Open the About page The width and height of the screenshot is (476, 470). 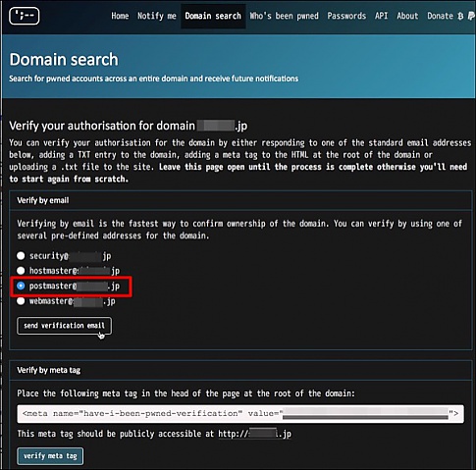coord(407,16)
